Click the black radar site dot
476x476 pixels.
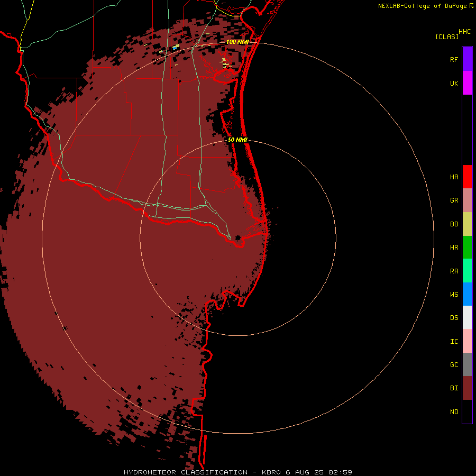click(238, 237)
